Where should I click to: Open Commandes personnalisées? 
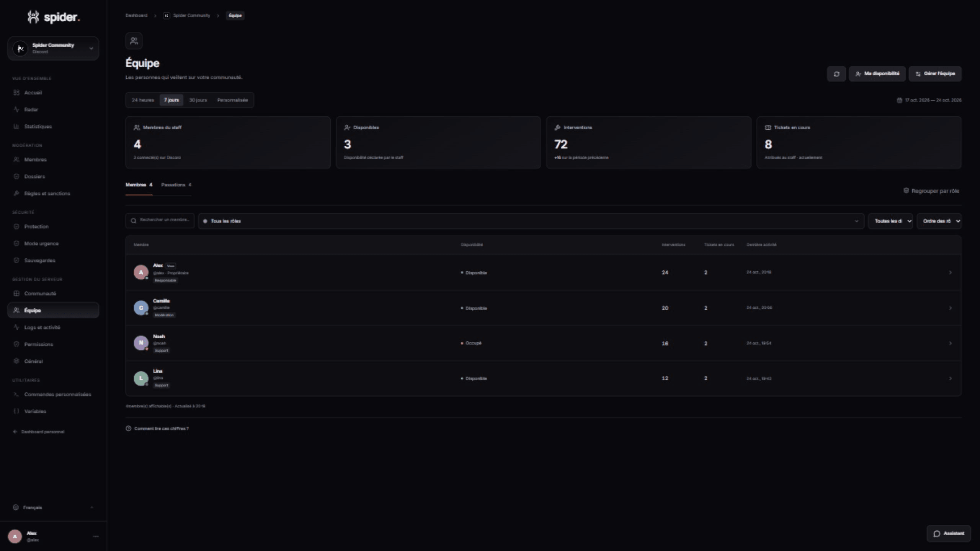coord(53,394)
